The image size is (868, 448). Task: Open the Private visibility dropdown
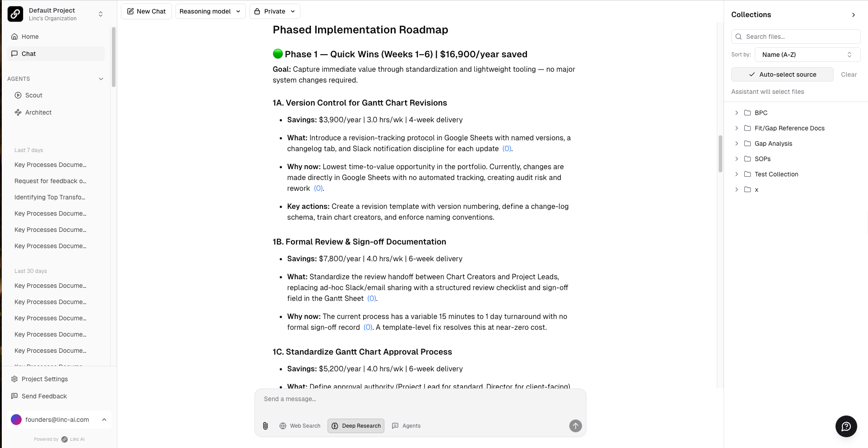(x=274, y=11)
